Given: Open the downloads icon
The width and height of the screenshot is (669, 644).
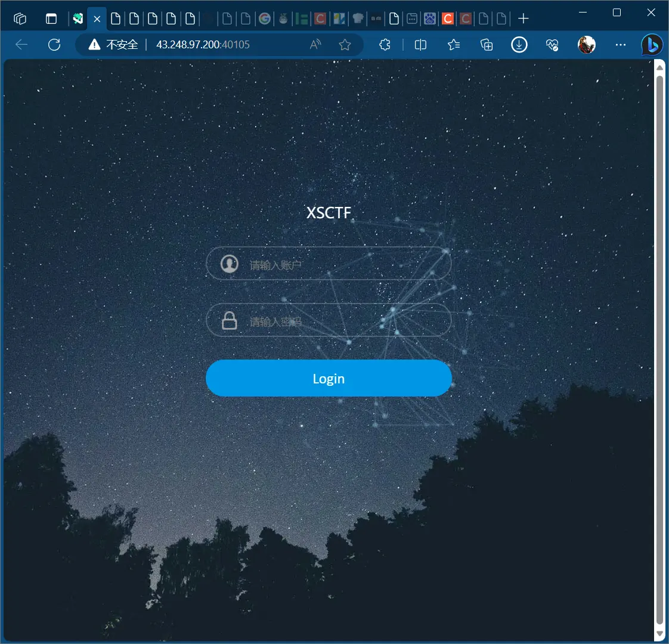Looking at the screenshot, I should coord(519,45).
